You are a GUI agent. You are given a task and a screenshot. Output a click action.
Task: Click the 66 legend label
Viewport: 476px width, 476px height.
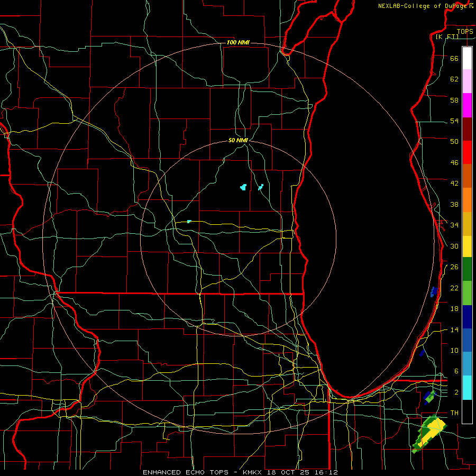coord(454,58)
